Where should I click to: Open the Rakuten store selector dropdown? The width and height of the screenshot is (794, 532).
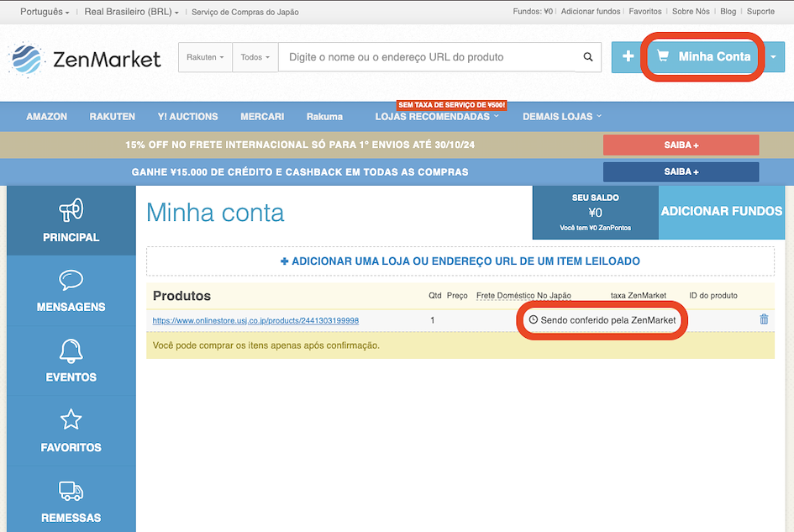coord(205,57)
